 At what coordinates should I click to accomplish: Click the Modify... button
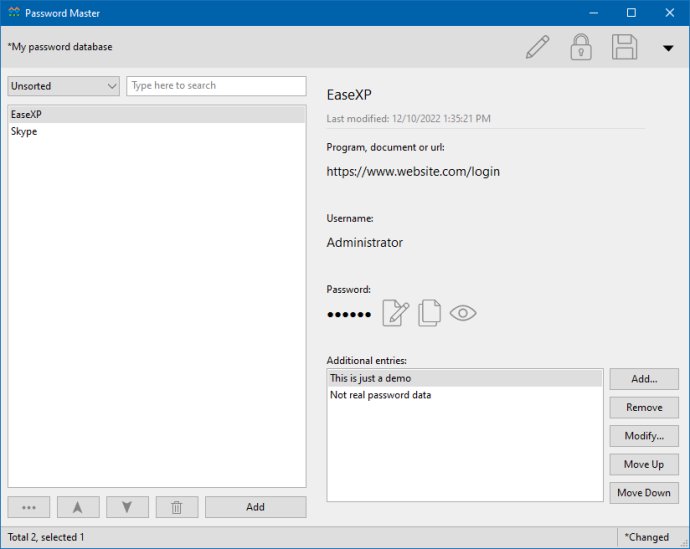[x=644, y=436]
